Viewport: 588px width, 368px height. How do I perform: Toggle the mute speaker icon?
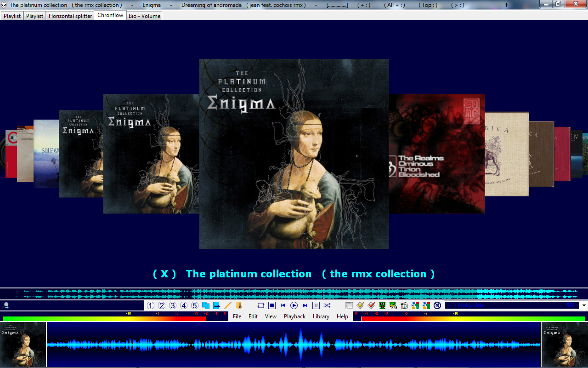pos(437,305)
